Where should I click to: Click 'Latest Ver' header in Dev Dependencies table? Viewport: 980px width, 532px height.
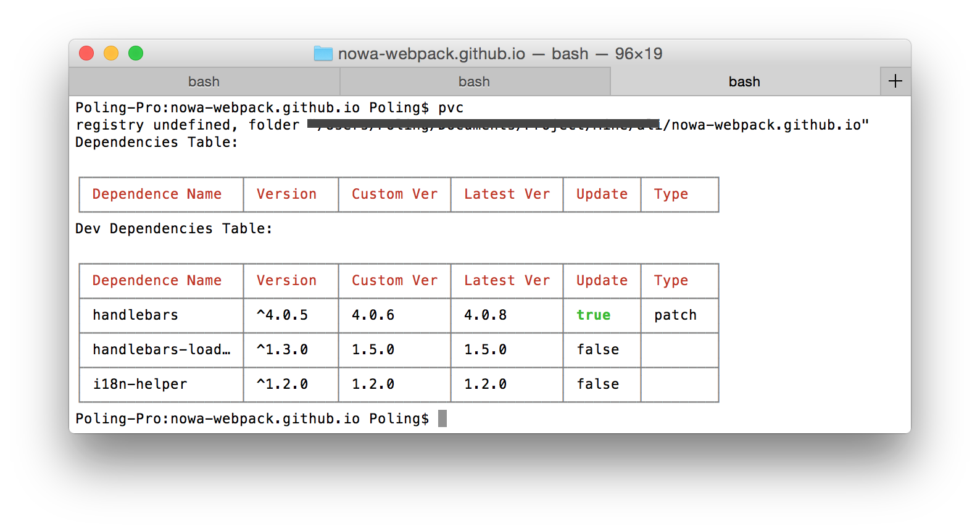pos(507,281)
